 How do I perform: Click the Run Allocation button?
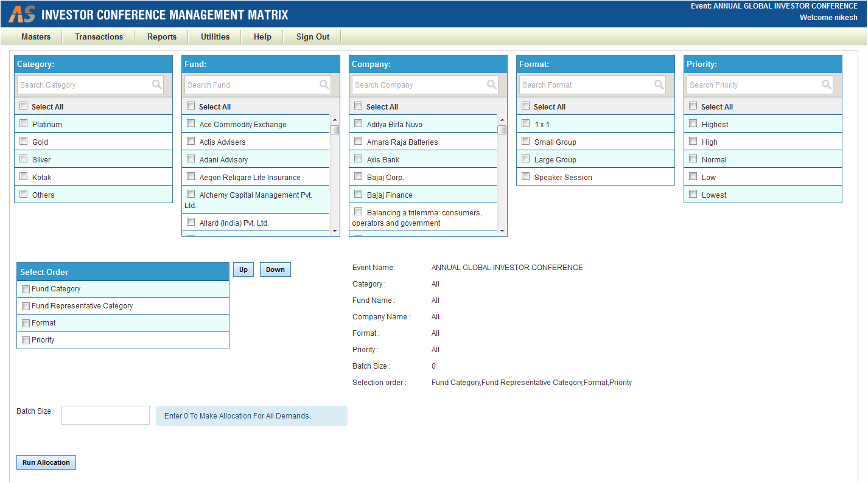click(46, 462)
